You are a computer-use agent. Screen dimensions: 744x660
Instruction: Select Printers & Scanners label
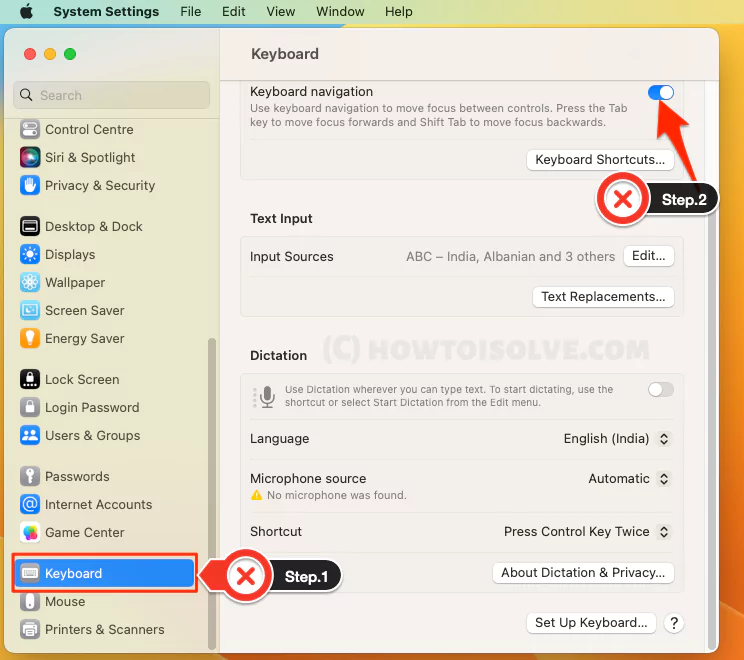click(x=105, y=629)
